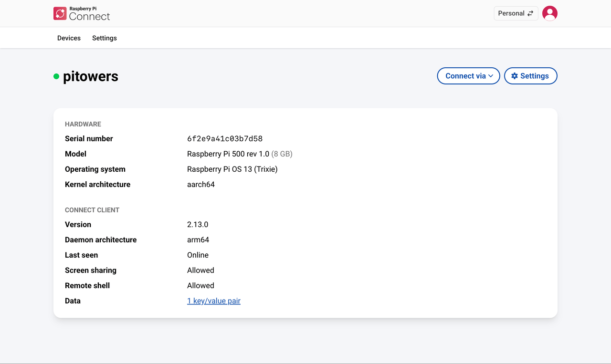This screenshot has width=611, height=364.
Task: Click the pitowers device name heading
Action: point(91,76)
